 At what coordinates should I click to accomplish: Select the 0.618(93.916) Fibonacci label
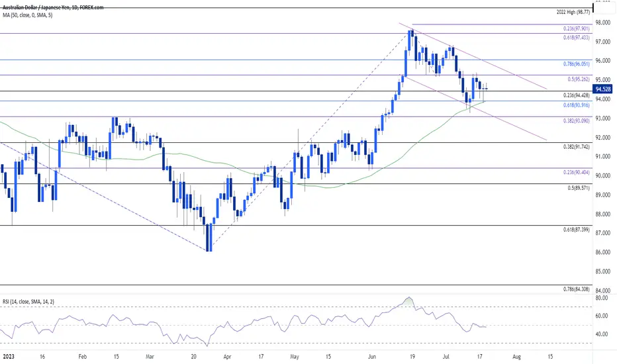577,105
